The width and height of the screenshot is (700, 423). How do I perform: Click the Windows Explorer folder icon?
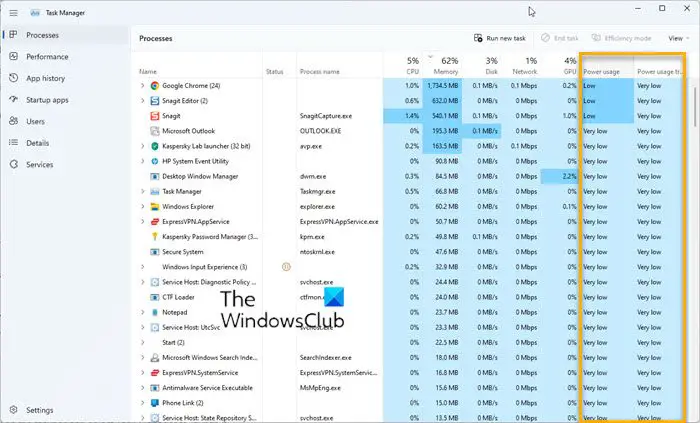pos(154,207)
